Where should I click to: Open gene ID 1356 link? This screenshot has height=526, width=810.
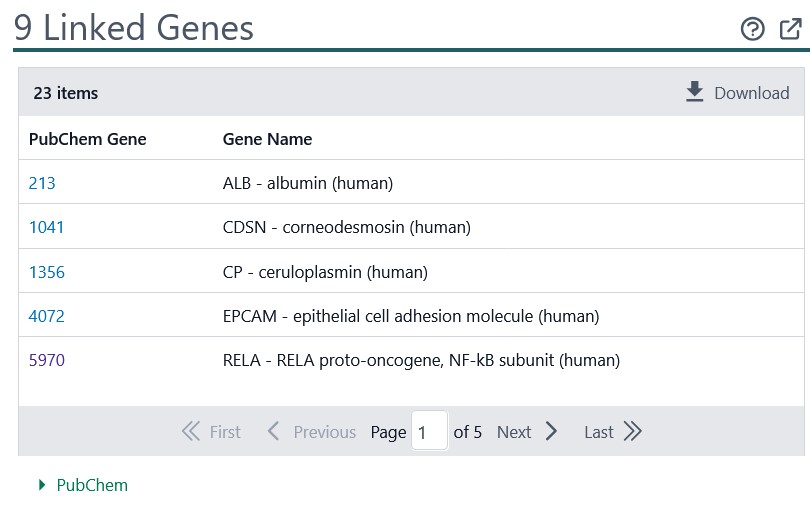click(46, 272)
